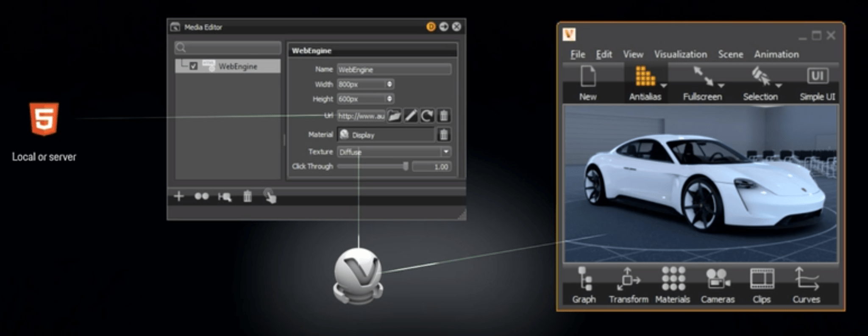Add a new web engine with plus icon
Viewport: 868px width, 336px height.
(179, 196)
